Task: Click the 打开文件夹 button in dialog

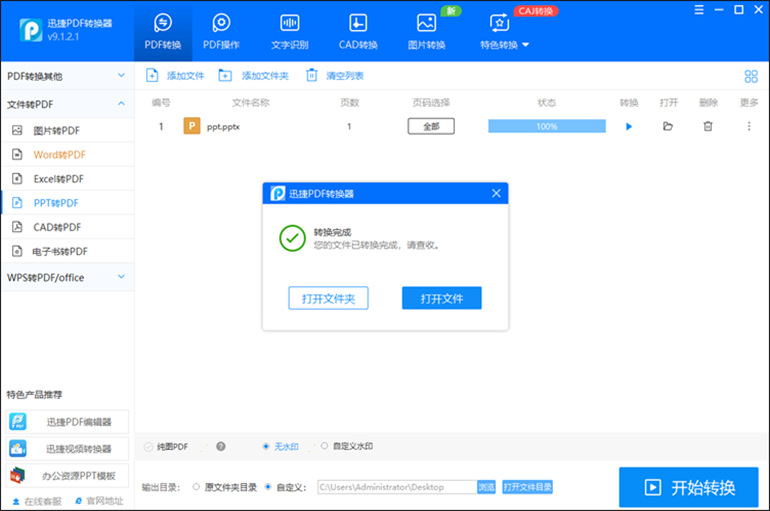Action: (x=328, y=298)
